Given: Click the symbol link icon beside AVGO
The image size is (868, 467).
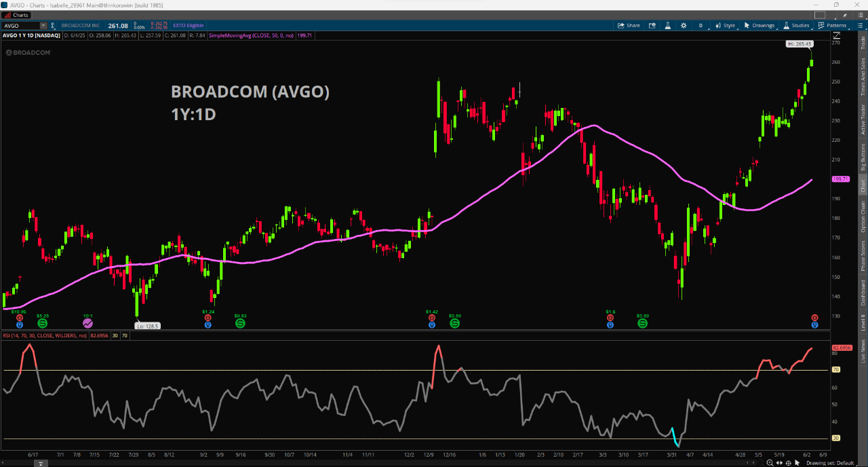Looking at the screenshot, I should tap(54, 26).
